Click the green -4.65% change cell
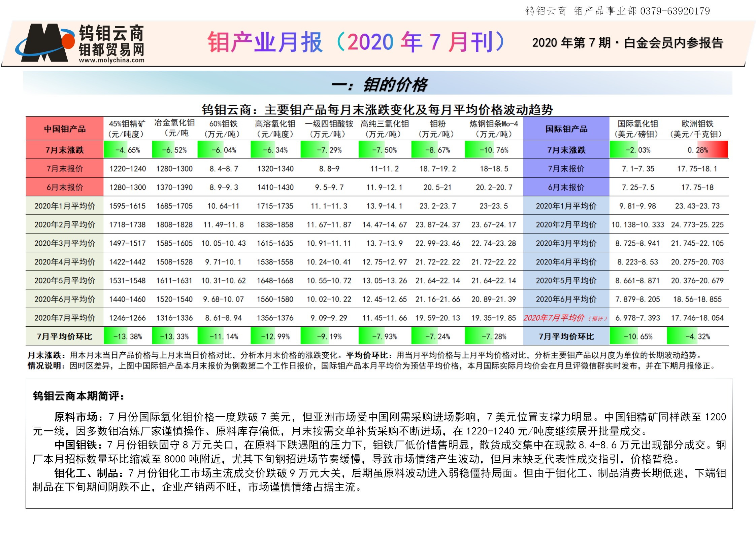 tap(127, 150)
